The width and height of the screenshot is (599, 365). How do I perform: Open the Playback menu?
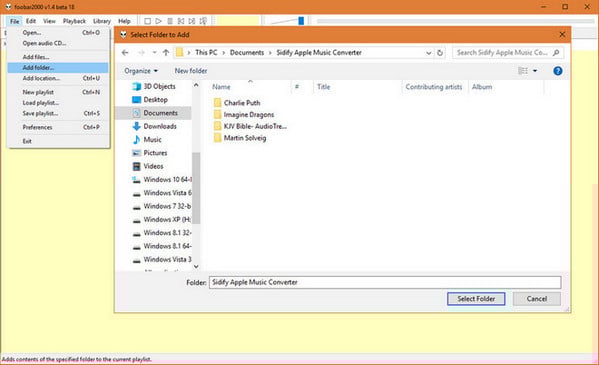pyautogui.click(x=74, y=21)
